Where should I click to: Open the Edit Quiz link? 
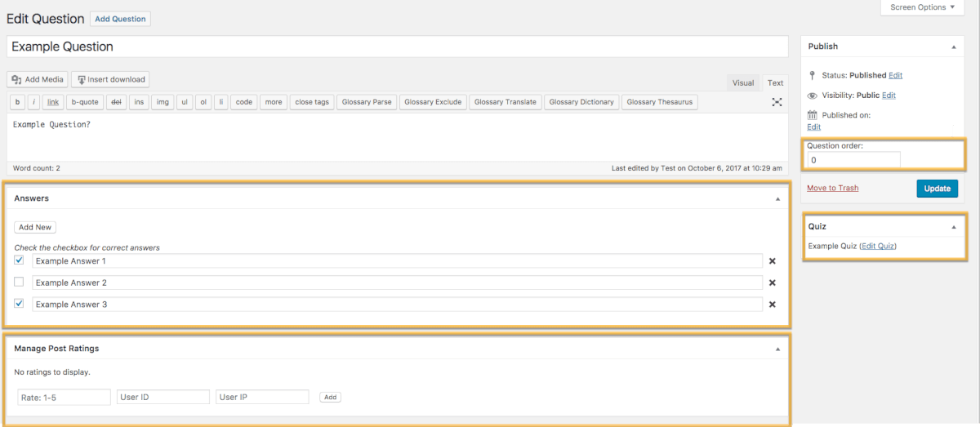[x=878, y=246]
